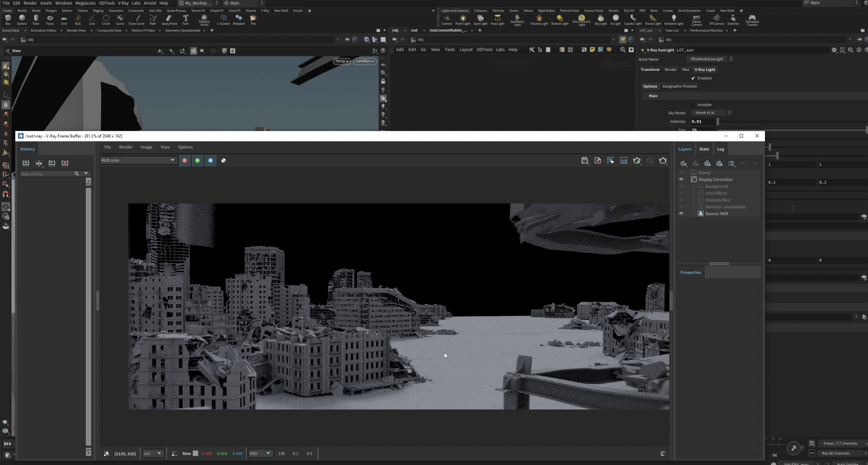Open the Sky Model dropdown
This screenshot has width=868, height=465.
[x=711, y=113]
